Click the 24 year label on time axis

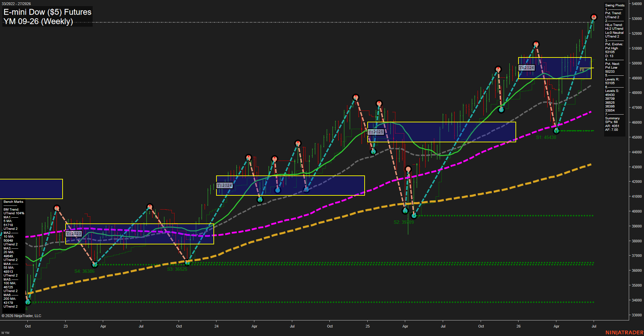(216, 326)
